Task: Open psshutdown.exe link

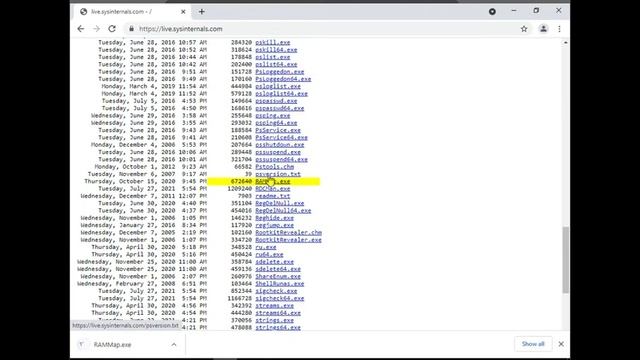Action: click(x=280, y=145)
